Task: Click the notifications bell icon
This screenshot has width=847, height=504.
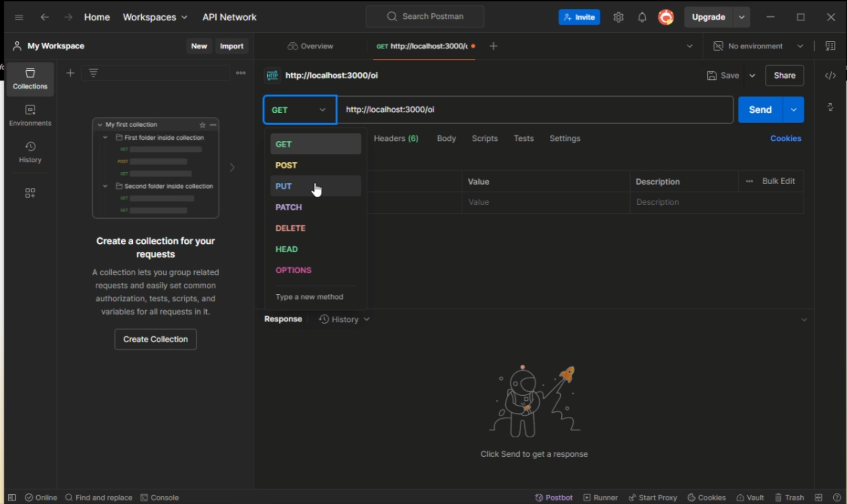Action: coord(642,17)
